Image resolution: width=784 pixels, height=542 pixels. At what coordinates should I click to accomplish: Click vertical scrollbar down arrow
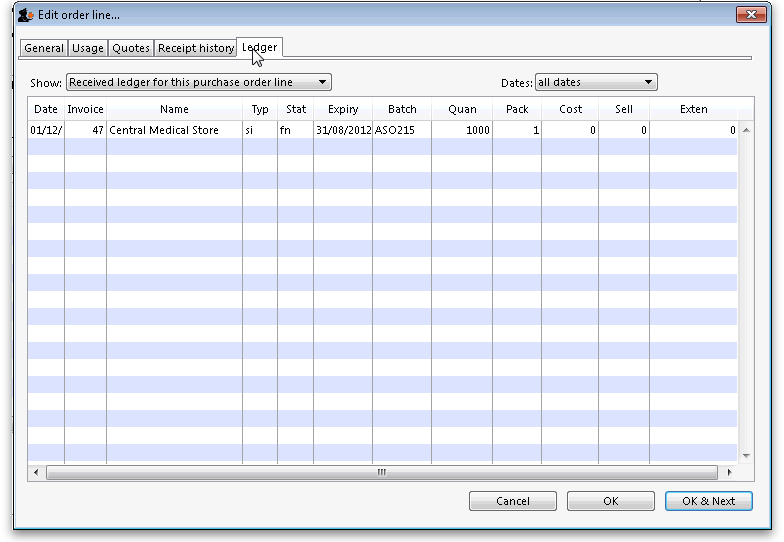(x=746, y=457)
